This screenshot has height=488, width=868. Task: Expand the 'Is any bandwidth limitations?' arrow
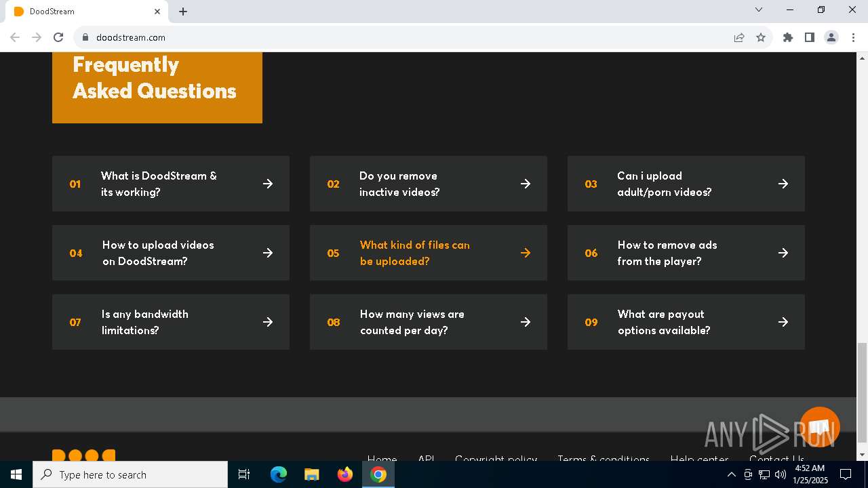click(x=268, y=322)
